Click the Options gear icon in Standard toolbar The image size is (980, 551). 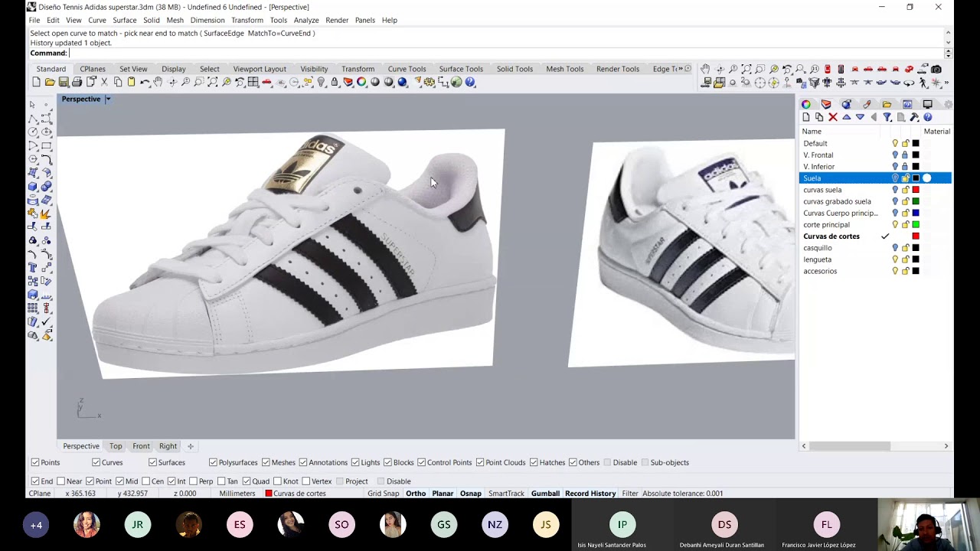tap(429, 82)
